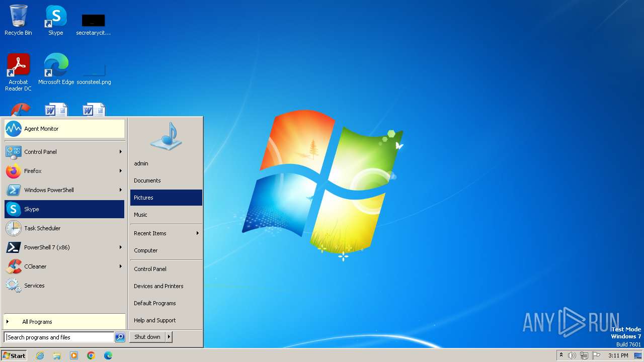Screen dimensions: 644x362
Task: Open Documents library
Action: coord(166,180)
